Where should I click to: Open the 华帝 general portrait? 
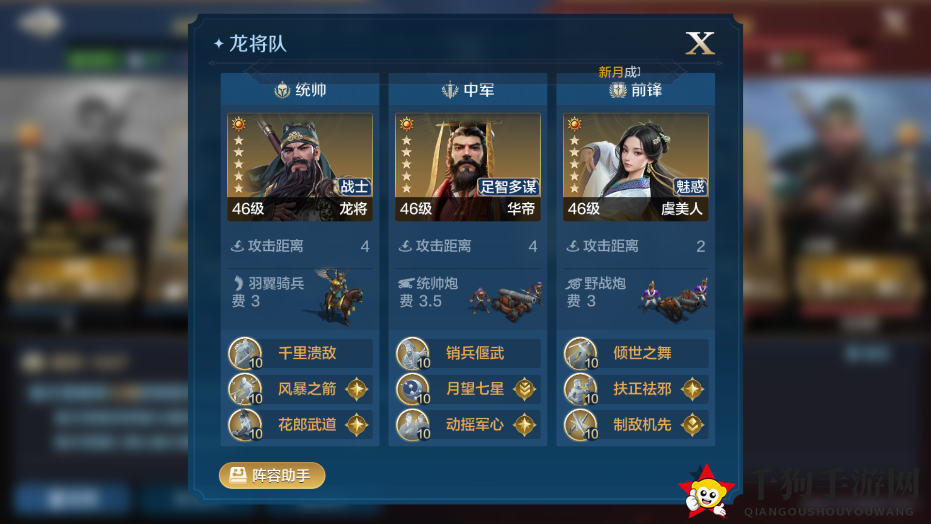point(468,167)
